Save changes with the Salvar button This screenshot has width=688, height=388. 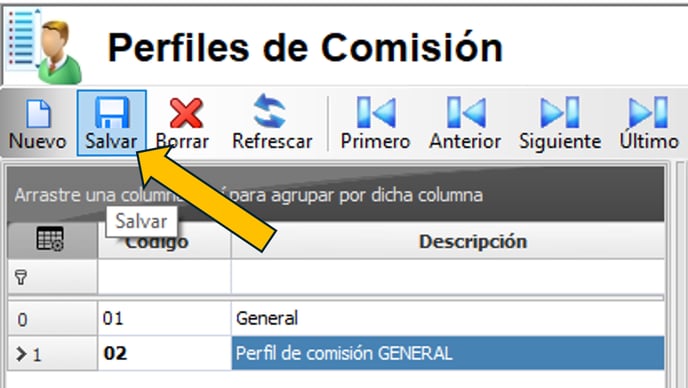(111, 123)
